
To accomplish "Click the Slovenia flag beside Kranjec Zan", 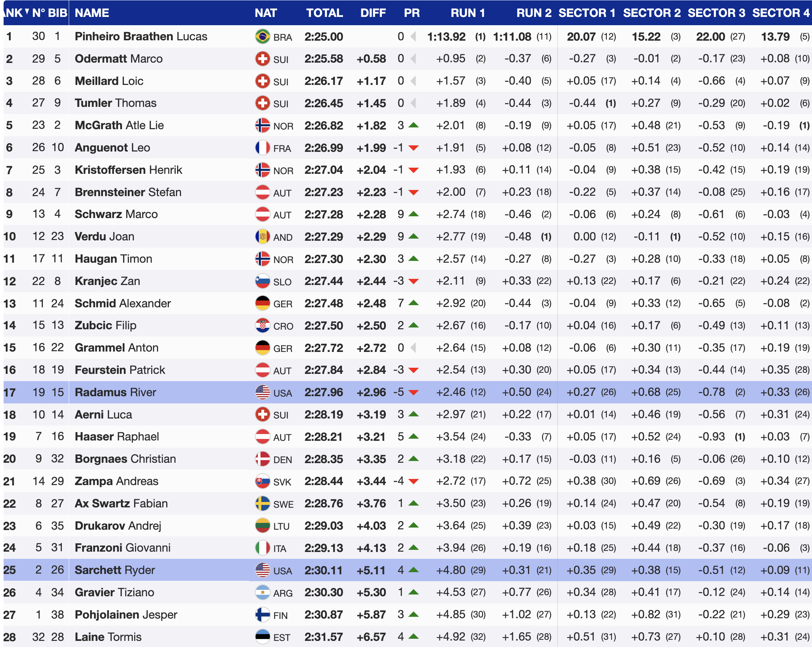I will [x=262, y=281].
